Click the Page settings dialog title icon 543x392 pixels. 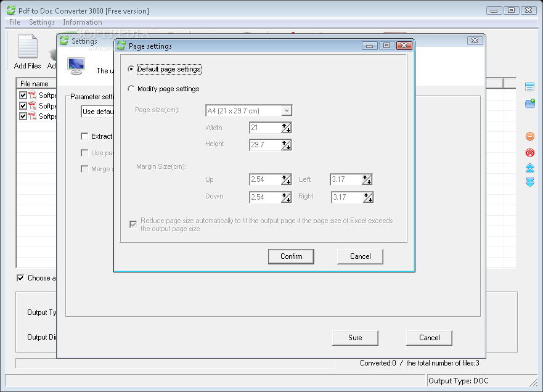[121, 46]
